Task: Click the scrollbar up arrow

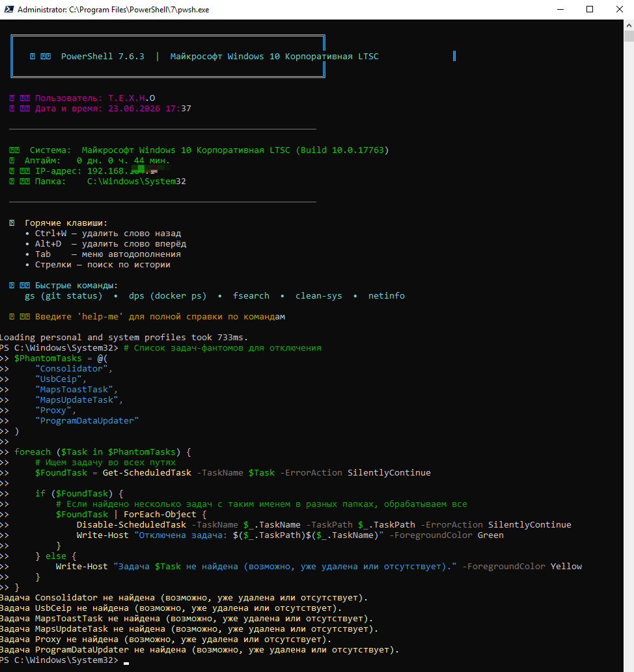Action: [629, 25]
